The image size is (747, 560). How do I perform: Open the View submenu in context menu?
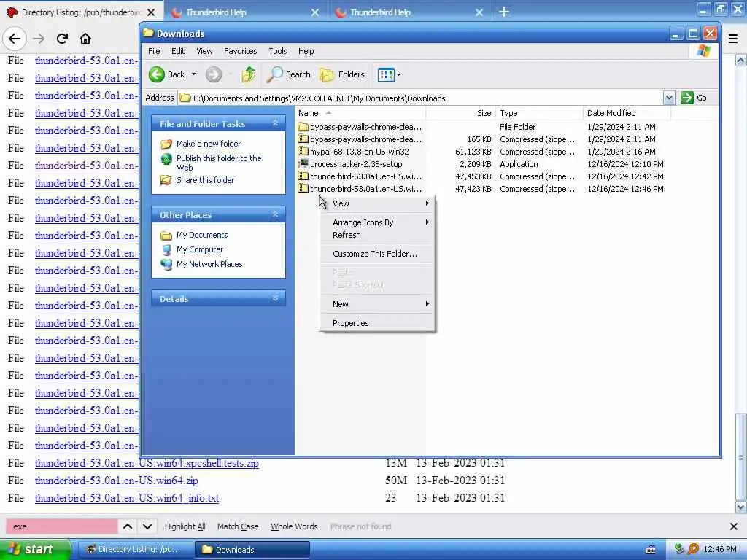tap(377, 203)
